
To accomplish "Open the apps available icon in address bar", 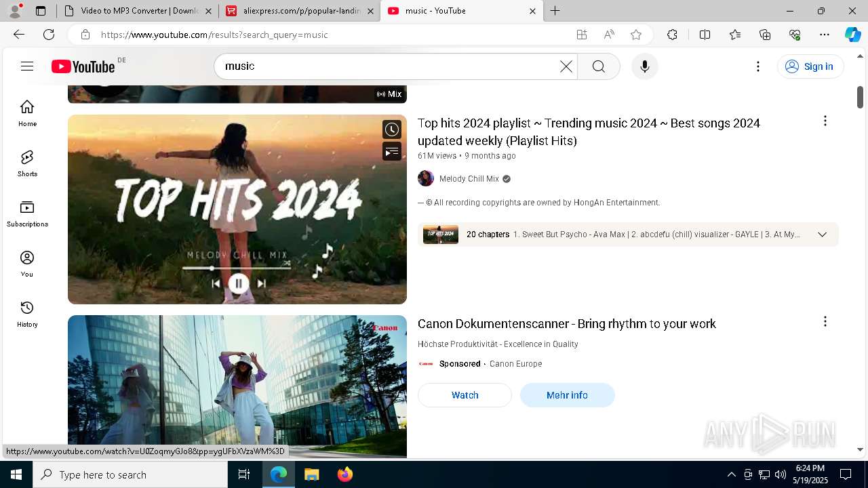I will (x=582, y=35).
